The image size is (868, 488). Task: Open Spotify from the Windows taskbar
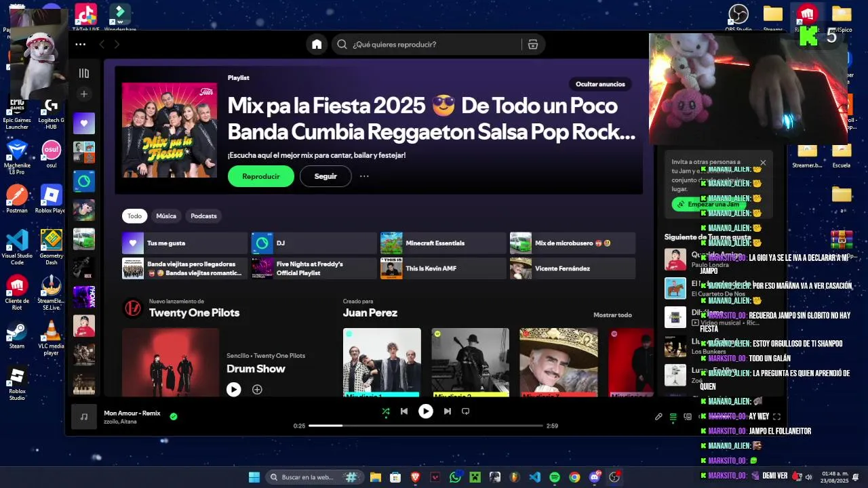coord(555,477)
